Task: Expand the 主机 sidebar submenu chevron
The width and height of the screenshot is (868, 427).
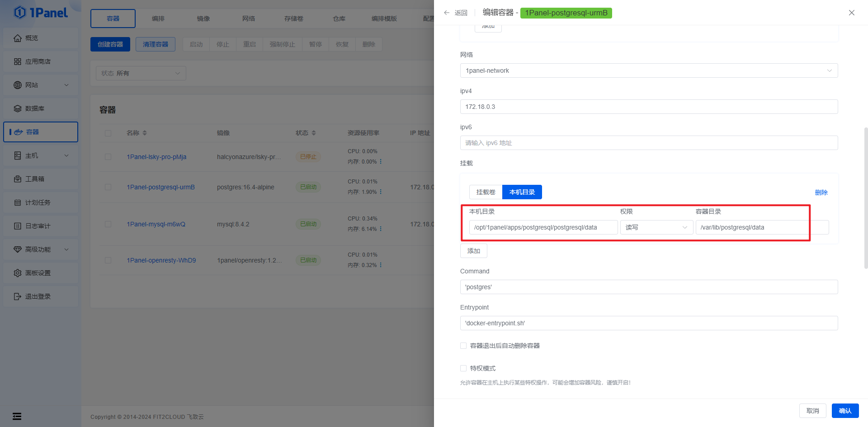Action: click(66, 155)
